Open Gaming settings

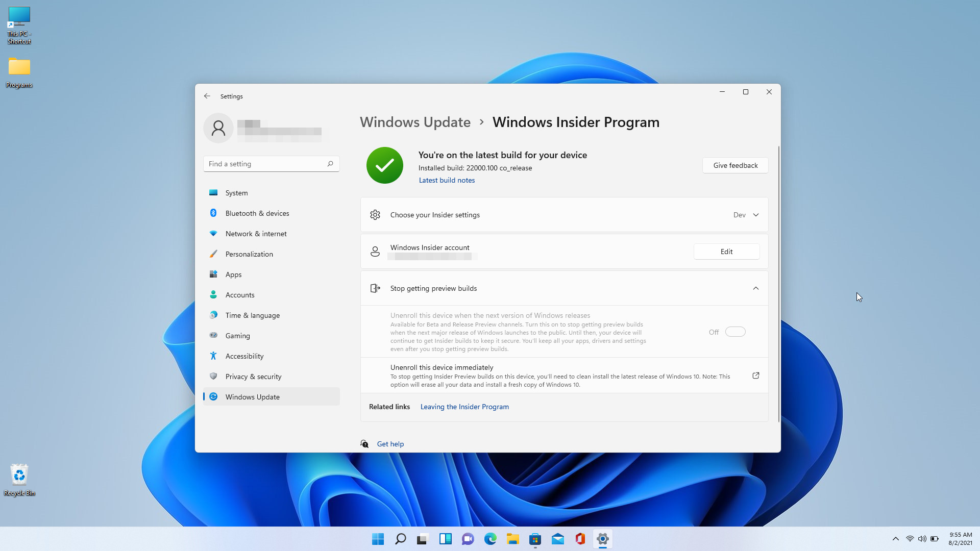coord(271,336)
